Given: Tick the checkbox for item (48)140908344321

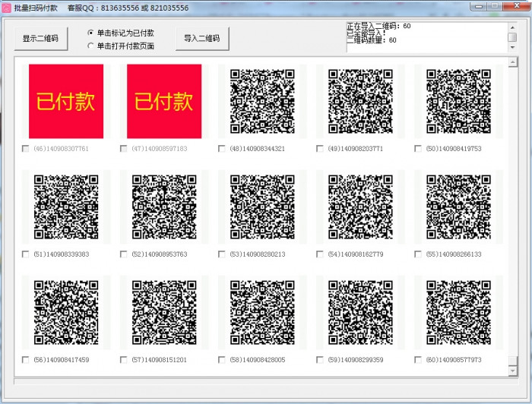Looking at the screenshot, I should click(x=222, y=148).
